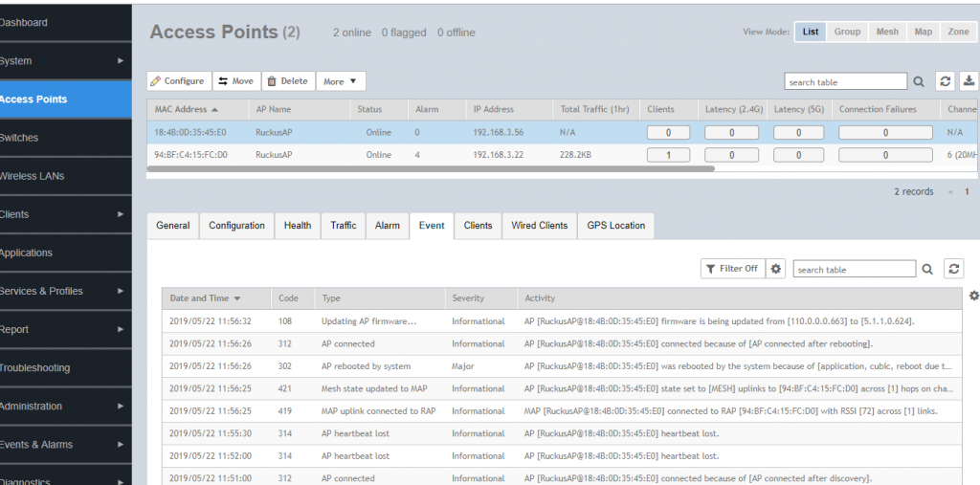This screenshot has height=485, width=980.
Task: Click the Move button
Action: pyautogui.click(x=235, y=81)
